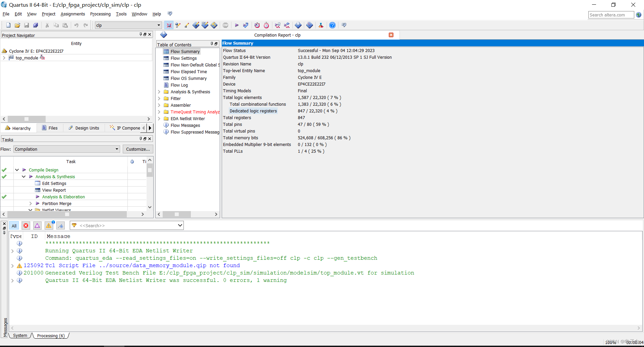Toggle the error messages filter
The height and width of the screenshot is (347, 644).
coord(26,226)
